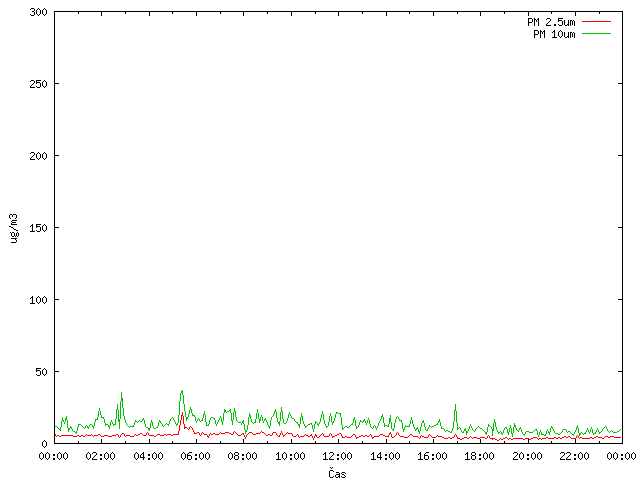Click the PM 2.5um legend label
The image size is (640, 480).
[x=551, y=22]
